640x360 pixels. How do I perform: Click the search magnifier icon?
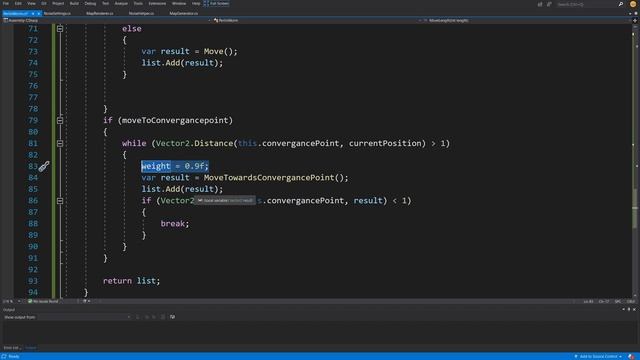click(x=621, y=4)
